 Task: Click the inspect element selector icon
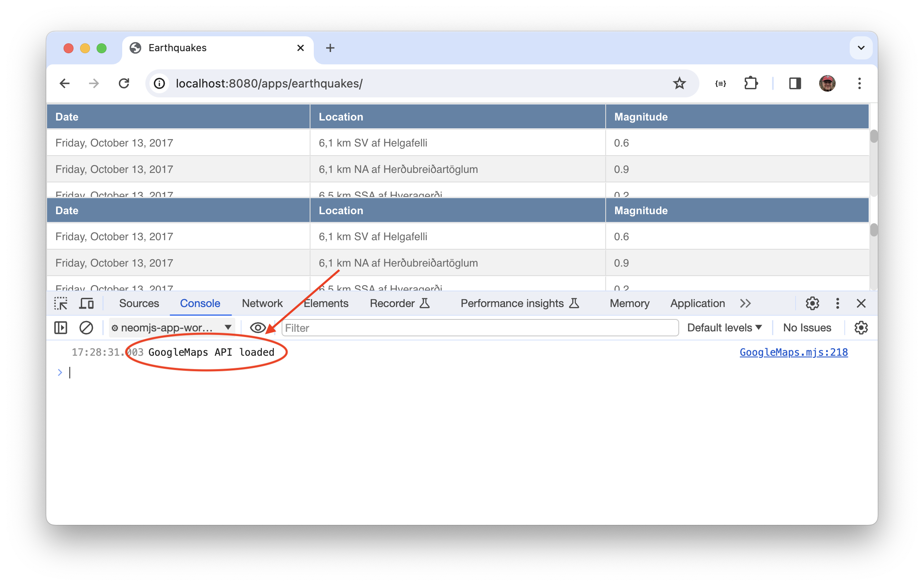(x=61, y=304)
